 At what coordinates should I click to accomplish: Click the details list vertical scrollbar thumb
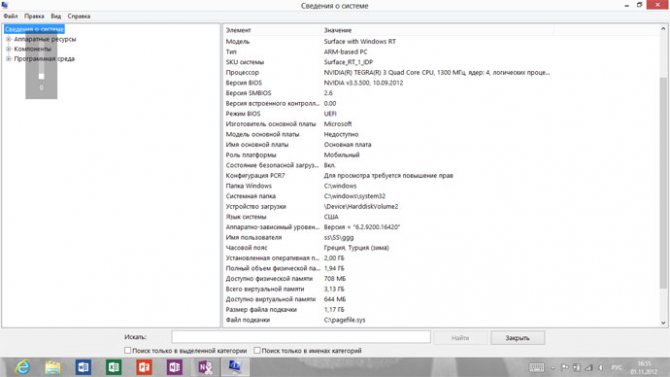pyautogui.click(x=663, y=183)
